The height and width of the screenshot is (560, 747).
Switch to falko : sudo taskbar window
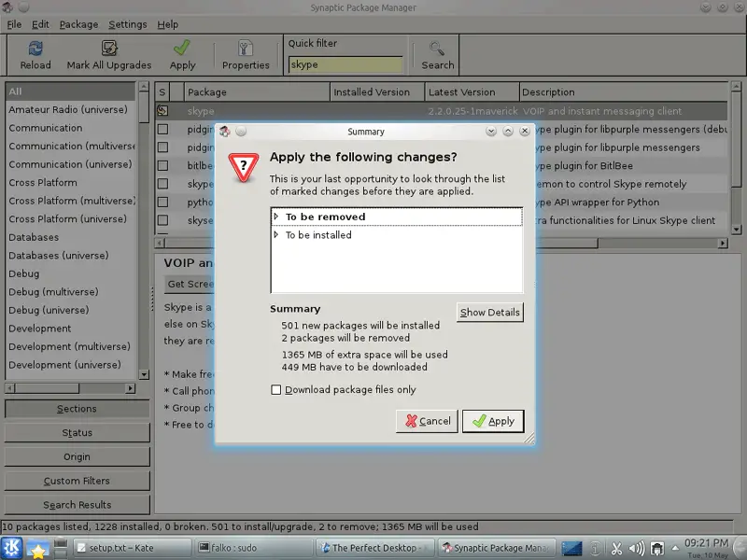[254, 548]
